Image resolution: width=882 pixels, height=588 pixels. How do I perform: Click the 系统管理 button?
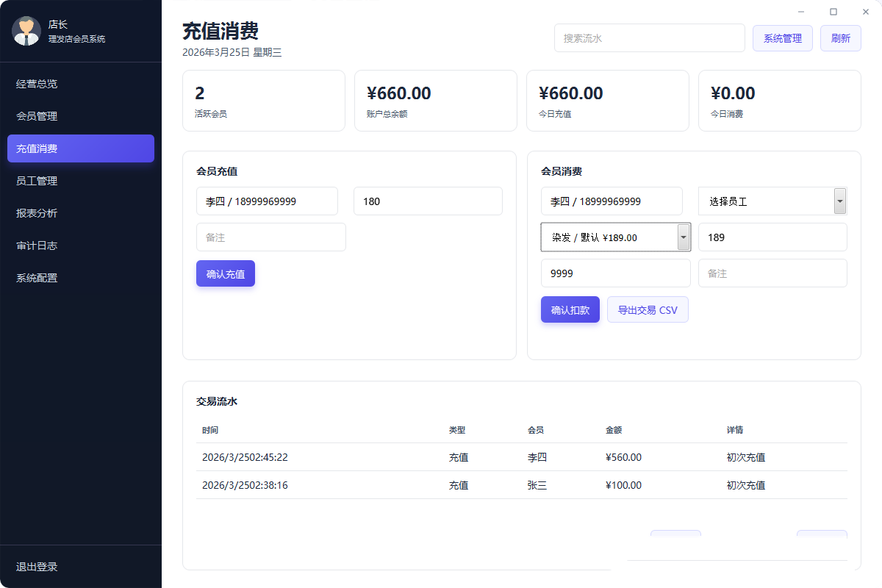tap(782, 38)
